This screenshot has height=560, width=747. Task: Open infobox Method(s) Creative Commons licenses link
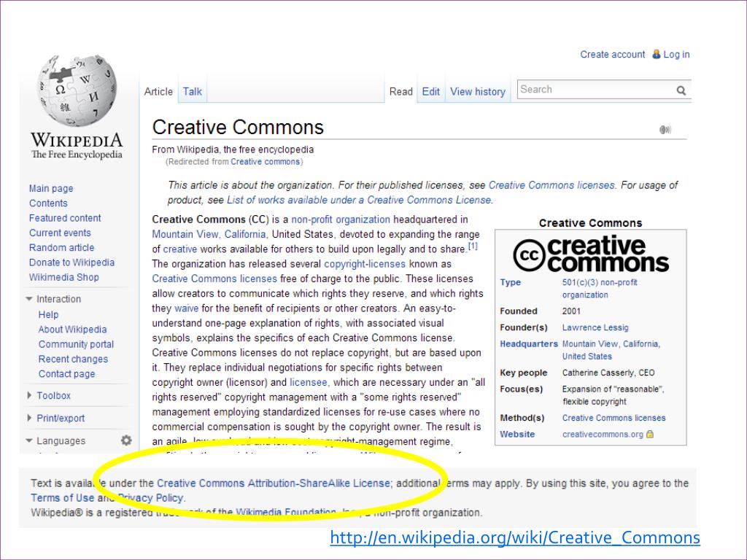(614, 418)
